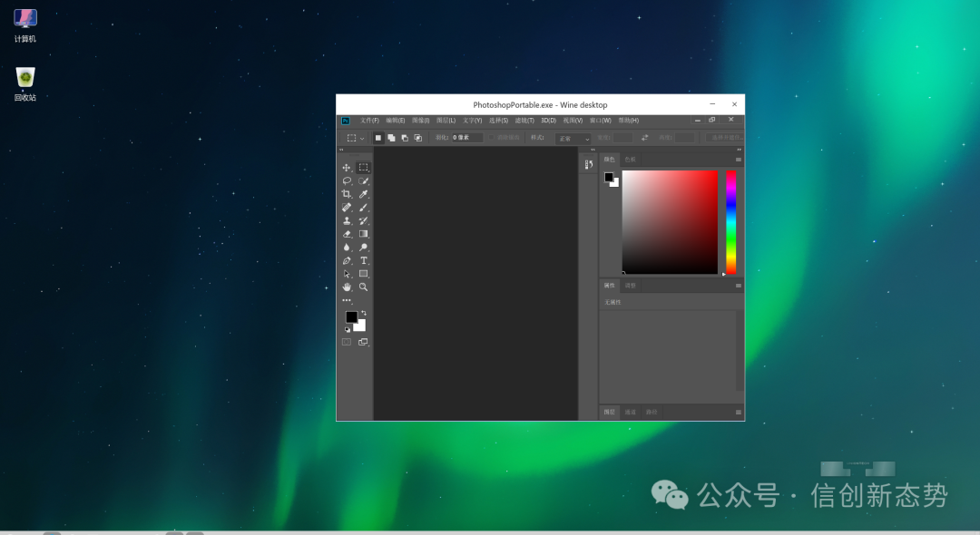Select the Move tool
The width and height of the screenshot is (980, 535).
[x=346, y=168]
